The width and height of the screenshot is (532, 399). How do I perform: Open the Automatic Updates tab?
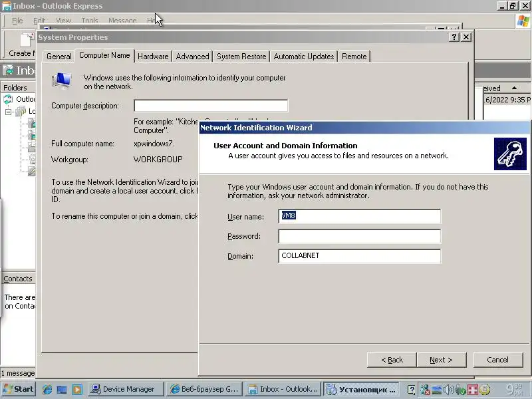tap(304, 57)
